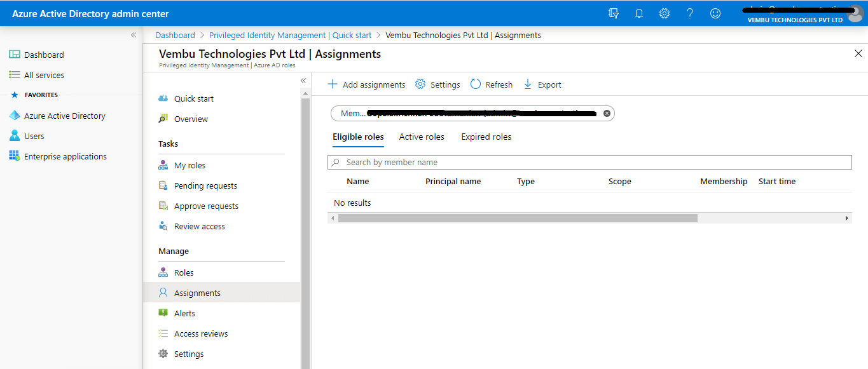
Task: Click the Roles icon under Manage
Action: tap(163, 272)
